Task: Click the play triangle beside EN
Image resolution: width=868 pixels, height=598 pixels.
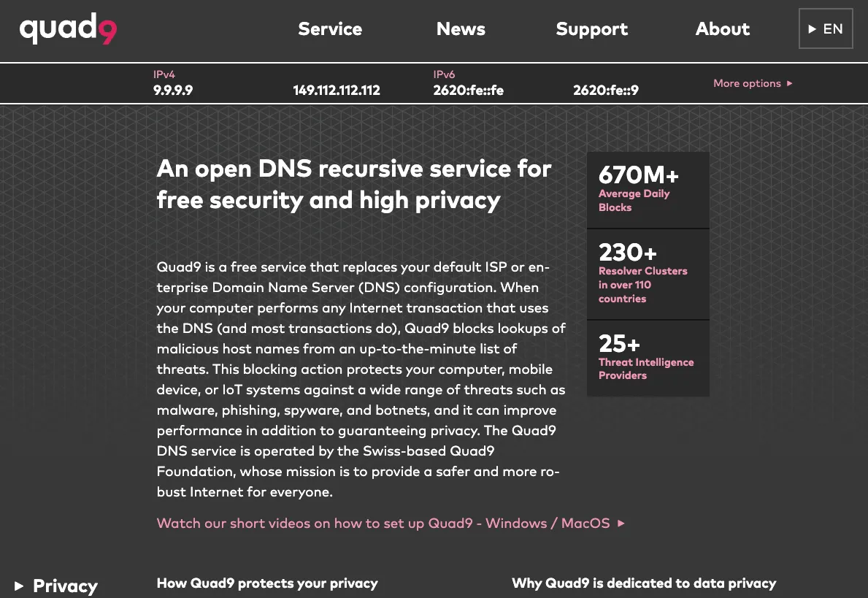Action: 812,29
